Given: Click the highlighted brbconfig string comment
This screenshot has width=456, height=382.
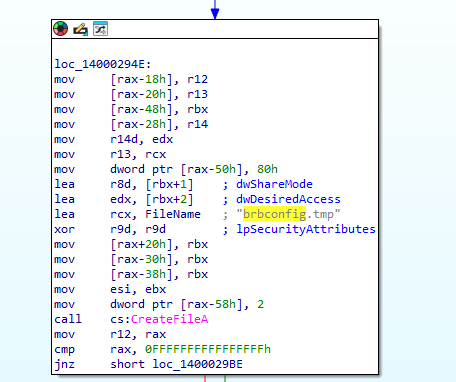Looking at the screenshot, I should coord(274,214).
